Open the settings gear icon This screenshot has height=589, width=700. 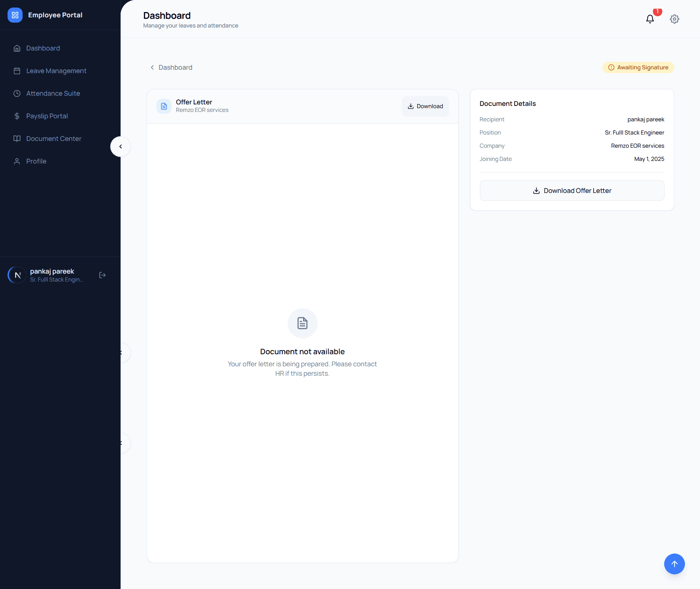pyautogui.click(x=674, y=19)
